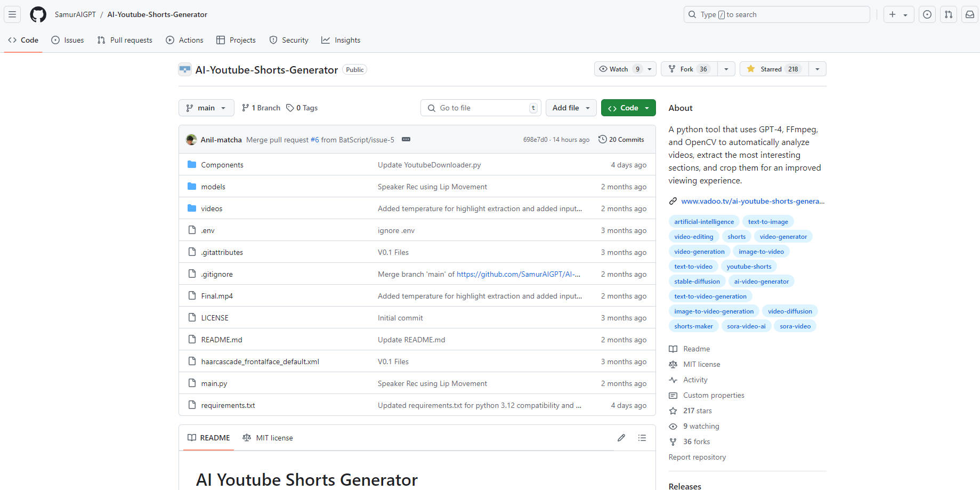Open the Insights tab
980x490 pixels.
341,40
